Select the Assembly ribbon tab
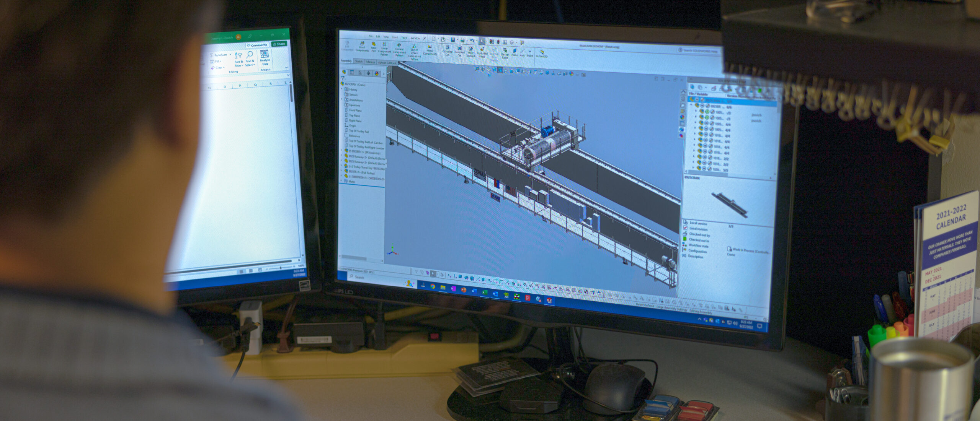 tap(346, 61)
